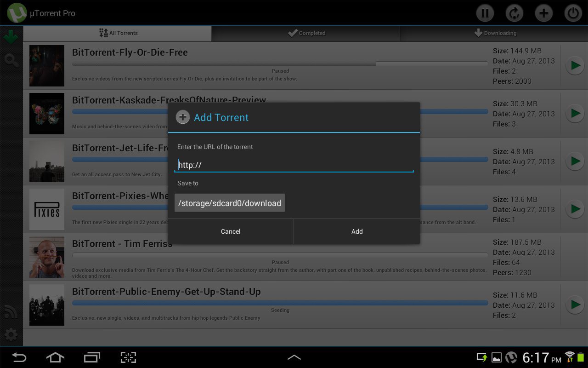Image resolution: width=588 pixels, height=368 pixels.
Task: Tap Android home navigation button
Action: point(55,357)
